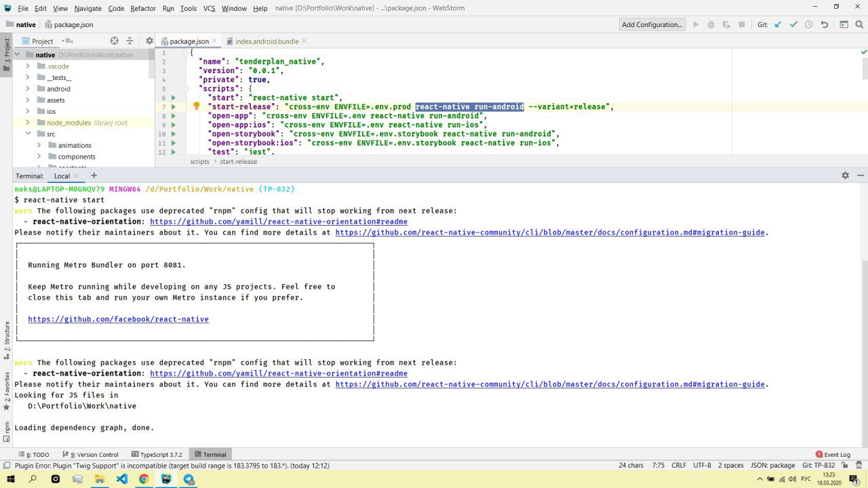
Task: Open the Refactor menu
Action: [143, 8]
